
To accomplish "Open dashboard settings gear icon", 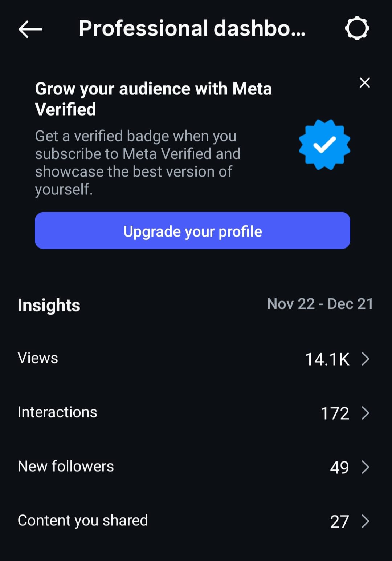I will (357, 28).
